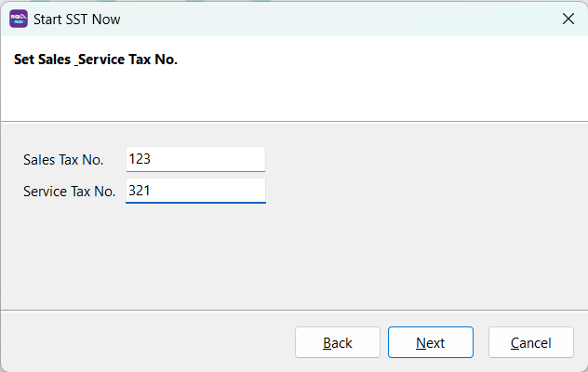
Task: Click the SQL Account app icon
Action: 18,19
